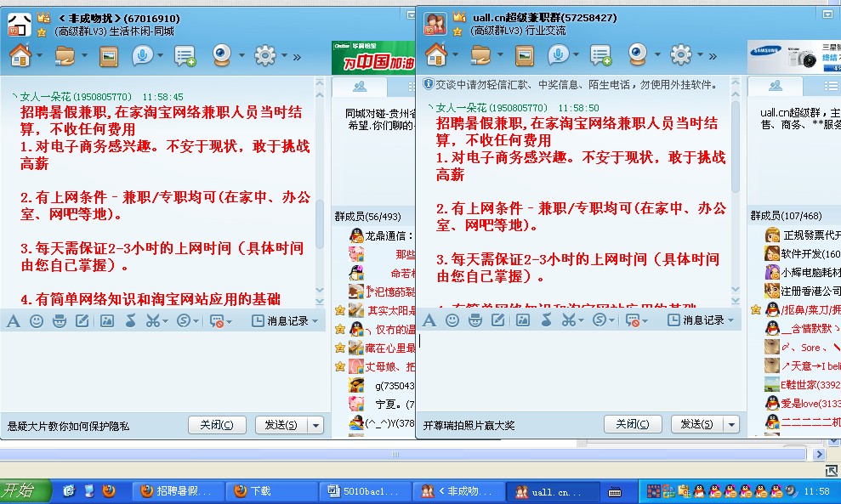Open magic emoticons in 非诚勿扰 chat toolbar
Image resolution: width=841 pixels, height=504 pixels.
coord(60,321)
